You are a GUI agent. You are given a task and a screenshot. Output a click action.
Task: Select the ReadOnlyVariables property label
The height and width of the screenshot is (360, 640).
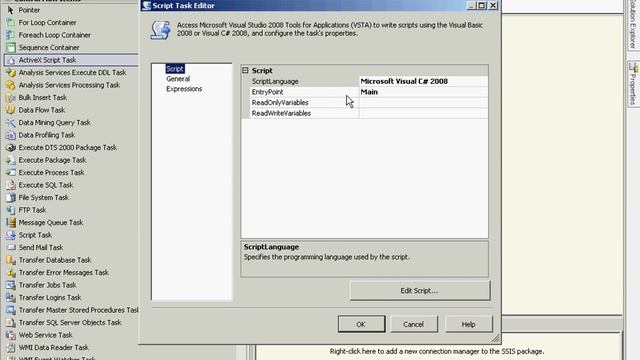point(280,102)
